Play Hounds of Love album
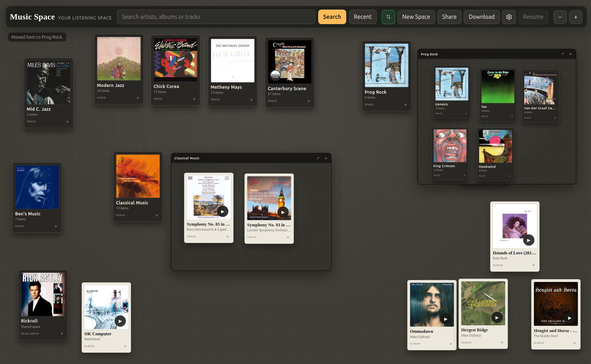The width and height of the screenshot is (591, 364). [529, 240]
